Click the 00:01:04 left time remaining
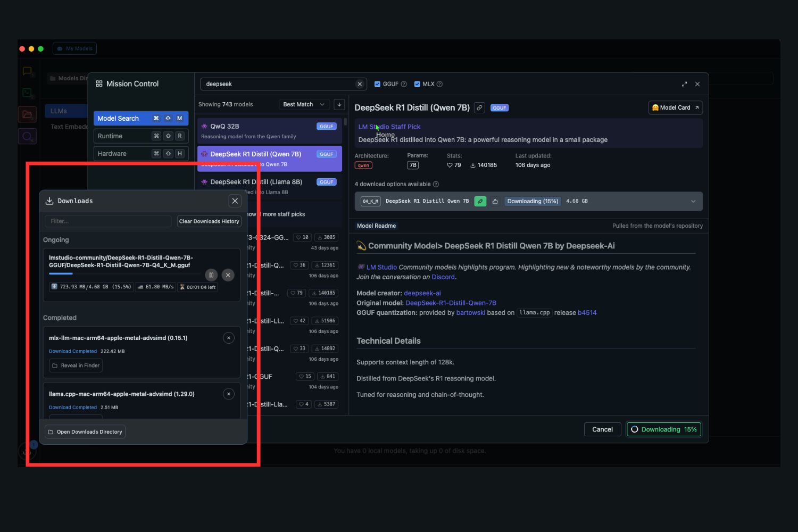The image size is (798, 532). (197, 287)
